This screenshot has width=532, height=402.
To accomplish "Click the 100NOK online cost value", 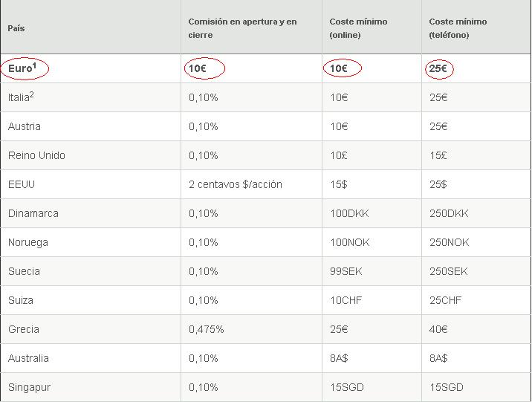I will coord(349,242).
